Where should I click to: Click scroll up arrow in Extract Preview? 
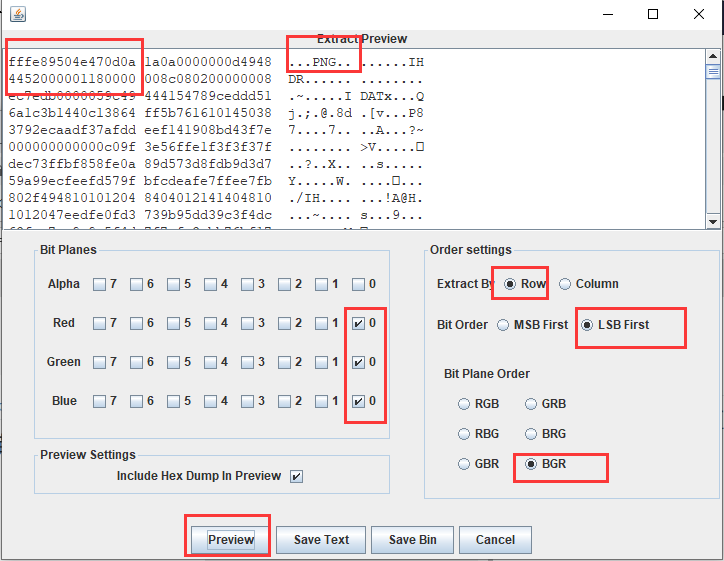pos(713,56)
